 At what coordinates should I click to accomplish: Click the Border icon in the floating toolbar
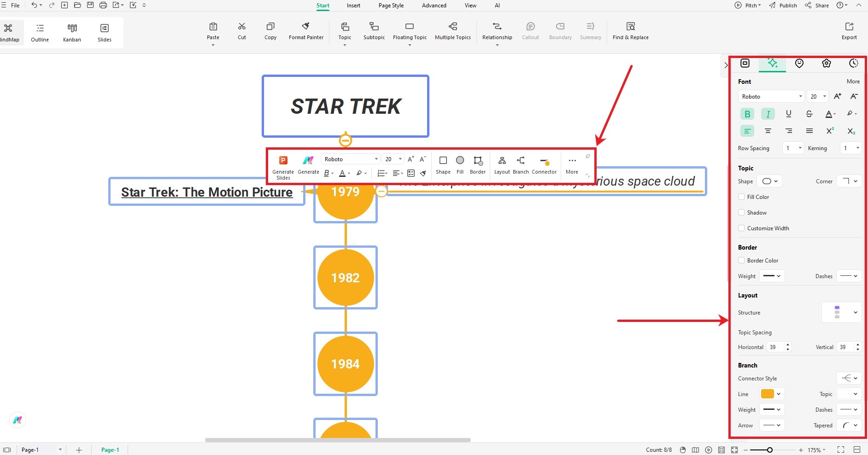(x=478, y=160)
